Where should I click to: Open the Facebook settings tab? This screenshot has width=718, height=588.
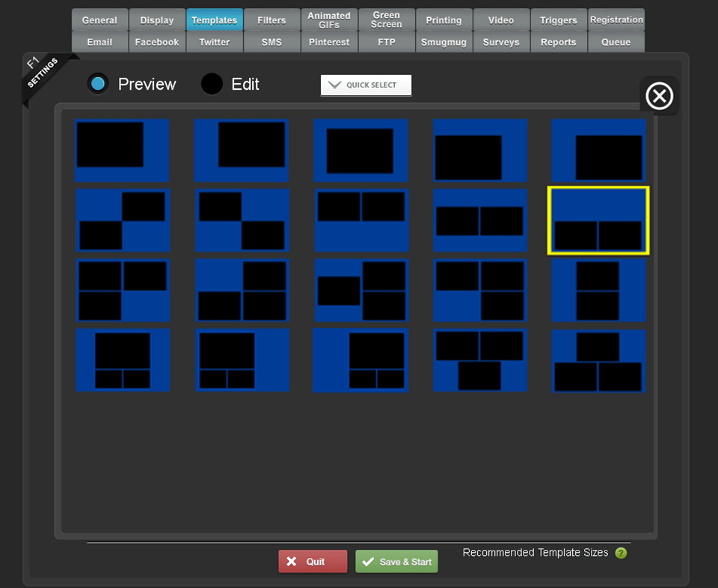tap(156, 42)
